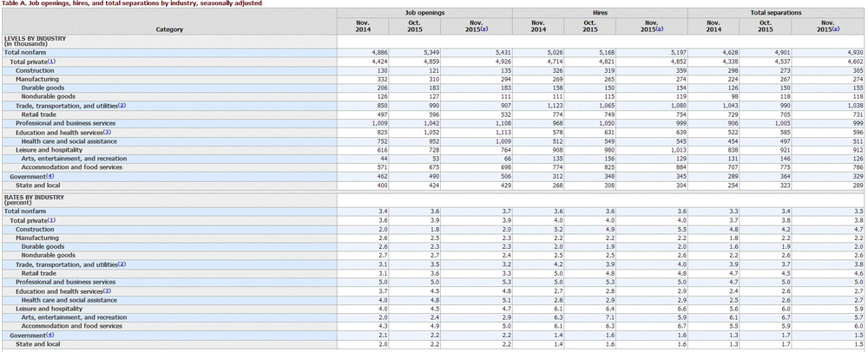This screenshot has height=352, width=868.
Task: Open footnote 1 beside Total private in levels section
Action: click(x=51, y=62)
